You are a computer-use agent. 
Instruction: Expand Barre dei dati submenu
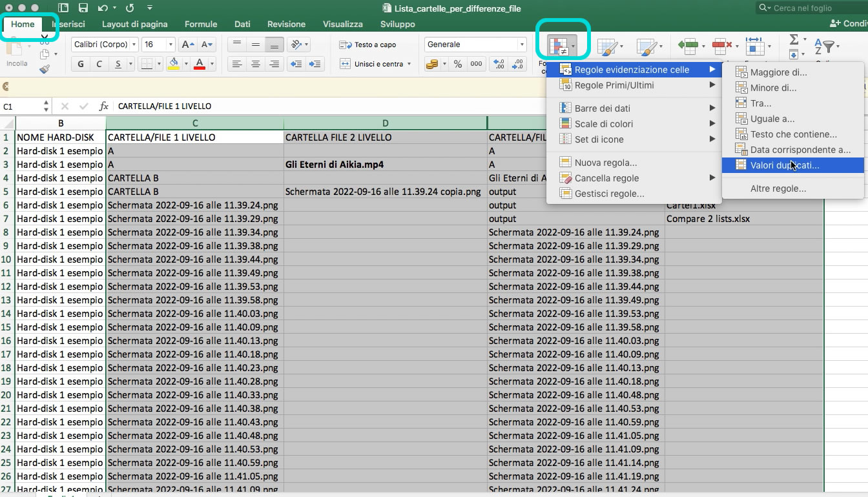pos(634,108)
